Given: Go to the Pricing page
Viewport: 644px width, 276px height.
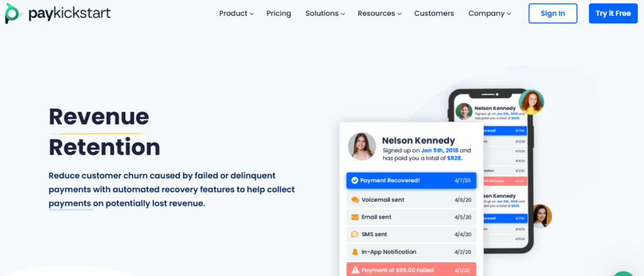Looking at the screenshot, I should (x=279, y=13).
